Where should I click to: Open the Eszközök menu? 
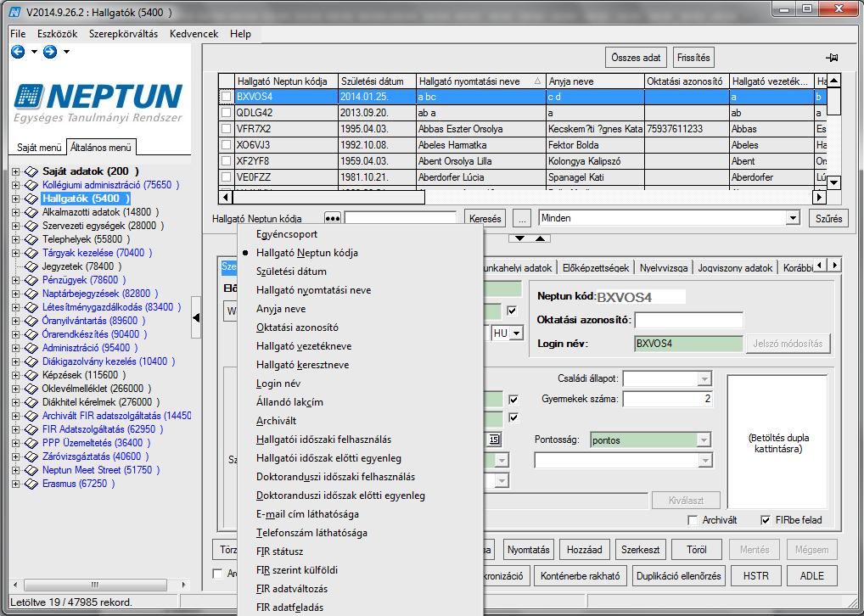58,34
